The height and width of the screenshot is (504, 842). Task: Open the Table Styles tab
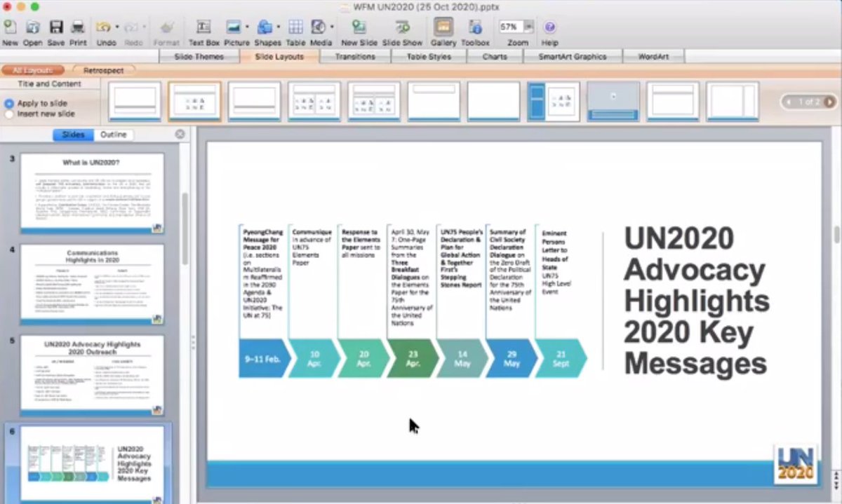(x=429, y=57)
